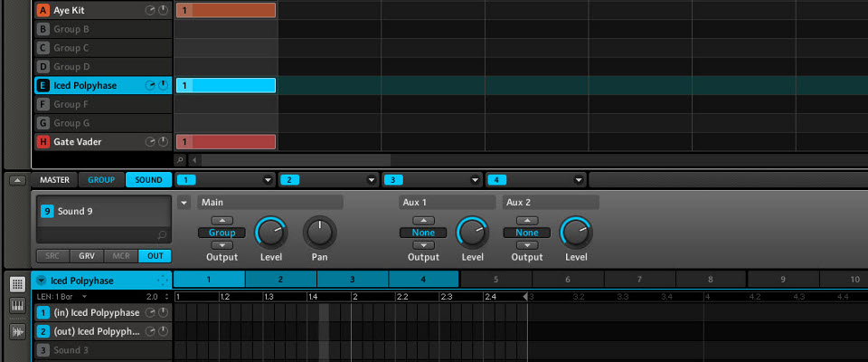Select pattern slot 4

click(423, 280)
